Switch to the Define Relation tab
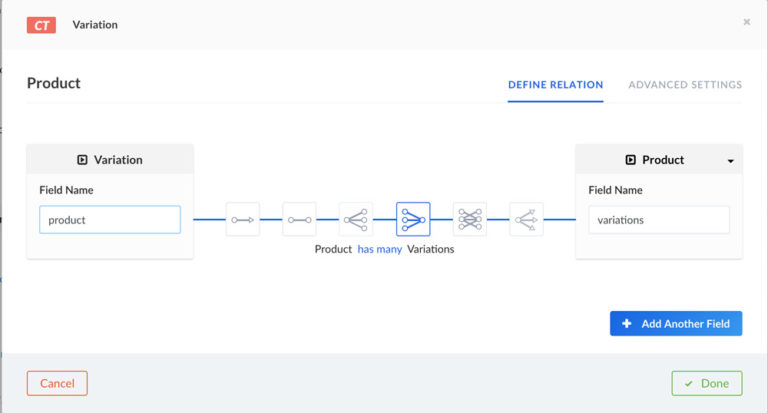768x413 pixels. pos(555,85)
